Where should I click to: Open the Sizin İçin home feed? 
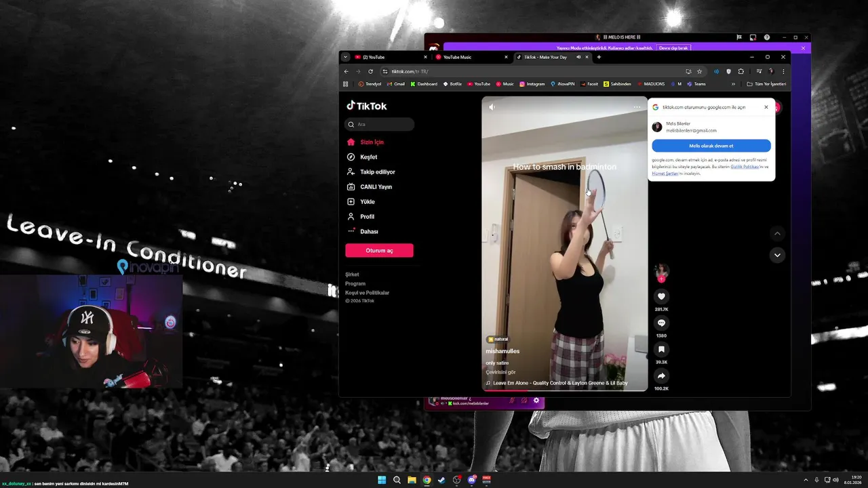[x=366, y=142]
